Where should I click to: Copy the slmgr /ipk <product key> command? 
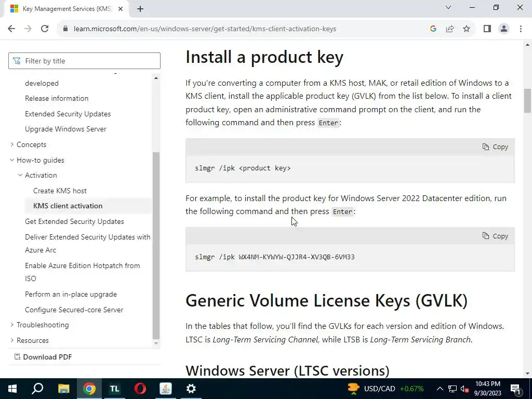pos(495,147)
